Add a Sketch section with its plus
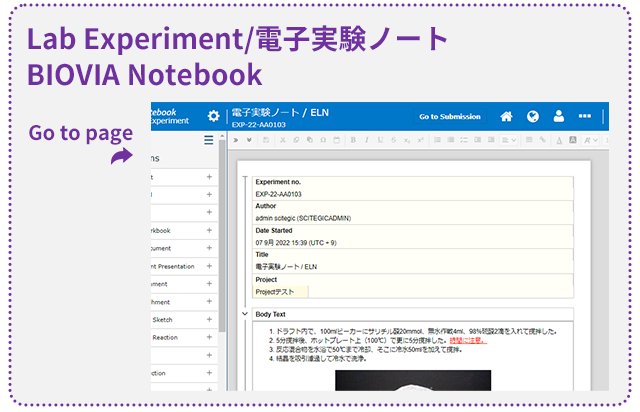Screen dimensions: 640x412 click(x=209, y=319)
